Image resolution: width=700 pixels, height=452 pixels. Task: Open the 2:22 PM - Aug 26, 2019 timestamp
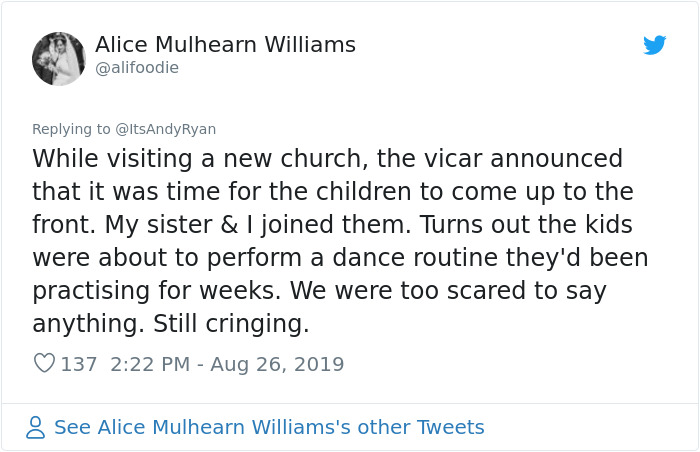click(225, 364)
